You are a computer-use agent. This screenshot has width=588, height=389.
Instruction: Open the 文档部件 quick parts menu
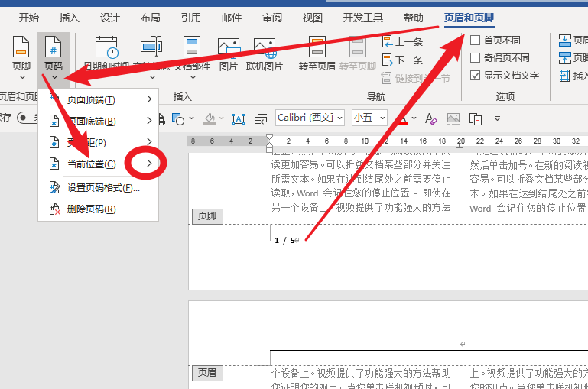(192, 57)
